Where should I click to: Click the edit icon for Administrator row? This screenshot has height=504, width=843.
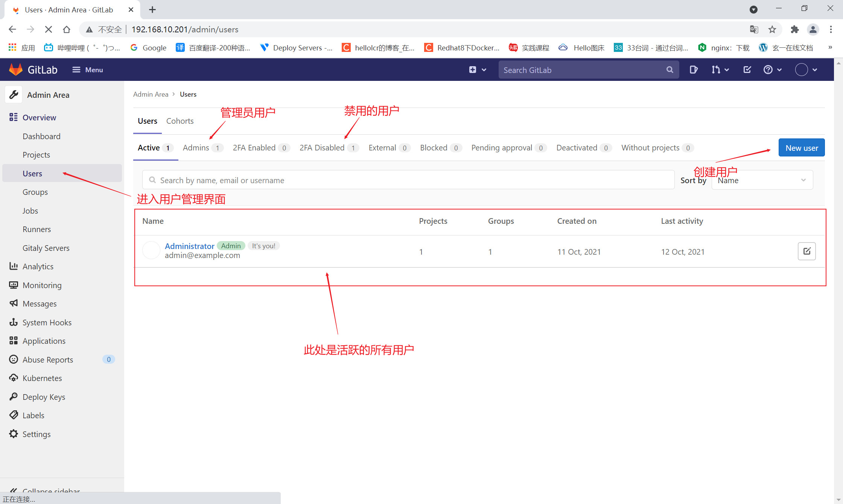click(x=806, y=251)
